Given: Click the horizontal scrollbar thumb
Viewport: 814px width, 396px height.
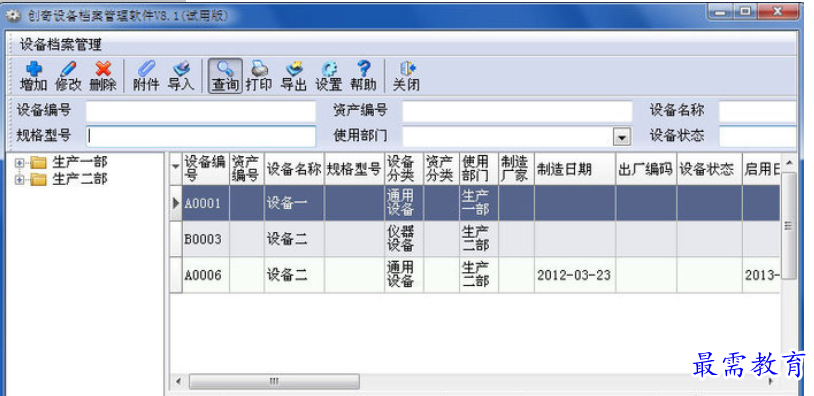Looking at the screenshot, I should coord(274,381).
